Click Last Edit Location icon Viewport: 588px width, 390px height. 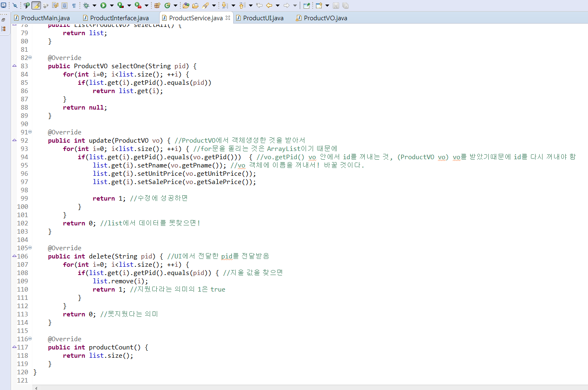click(259, 5)
